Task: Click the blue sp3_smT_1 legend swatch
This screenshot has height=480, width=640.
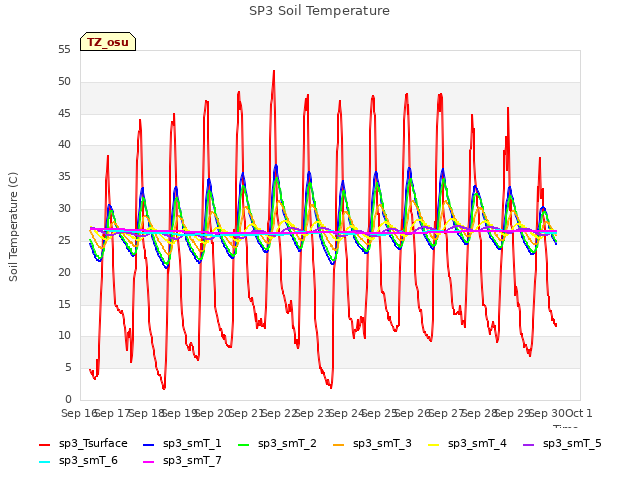Action: point(149,444)
